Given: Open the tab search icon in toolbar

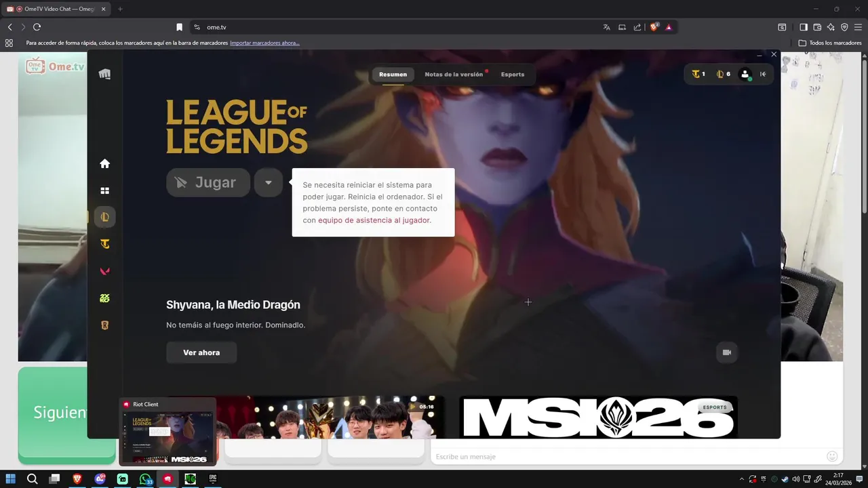Looking at the screenshot, I should 782,27.
